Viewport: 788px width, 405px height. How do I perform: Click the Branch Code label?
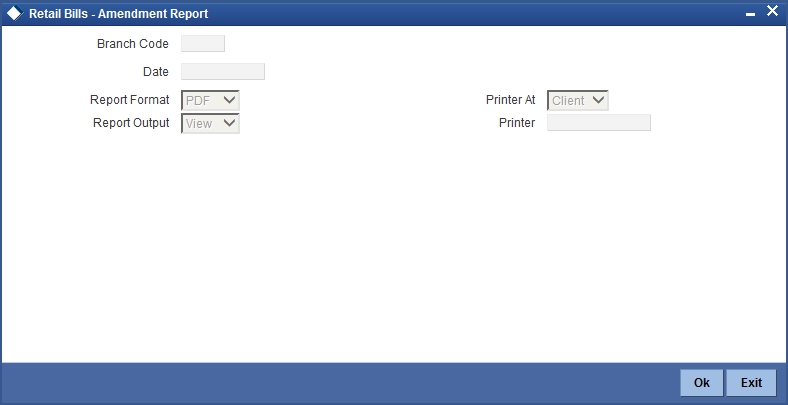133,44
